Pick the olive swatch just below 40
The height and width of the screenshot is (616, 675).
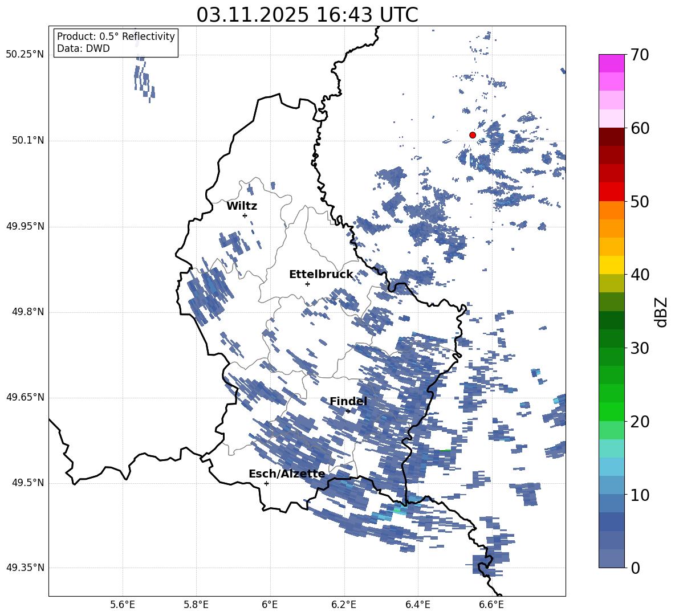(611, 283)
